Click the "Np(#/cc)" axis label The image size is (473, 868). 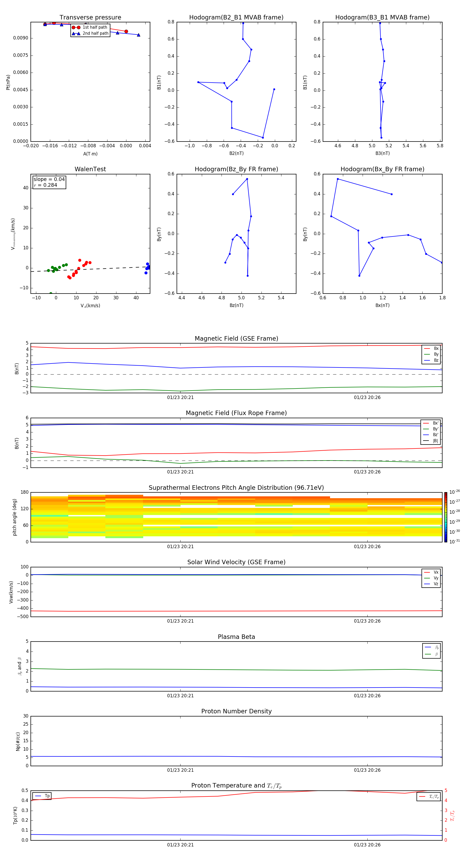click(x=18, y=741)
